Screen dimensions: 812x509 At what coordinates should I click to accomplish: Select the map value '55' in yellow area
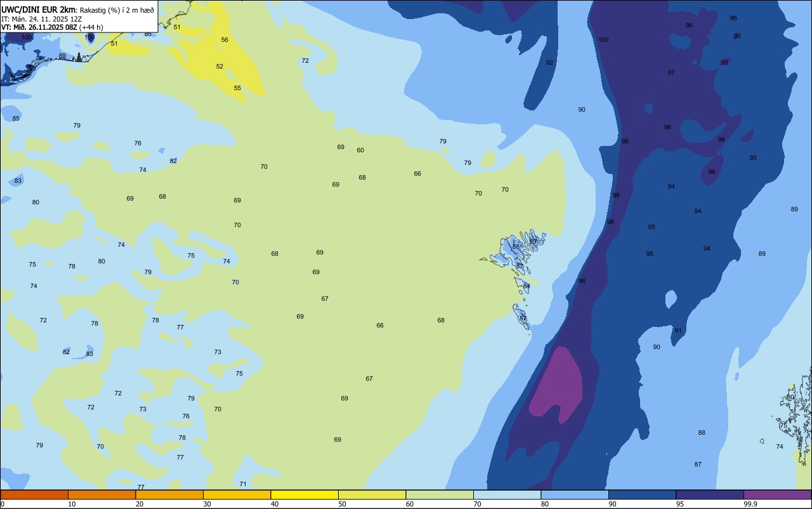237,88
